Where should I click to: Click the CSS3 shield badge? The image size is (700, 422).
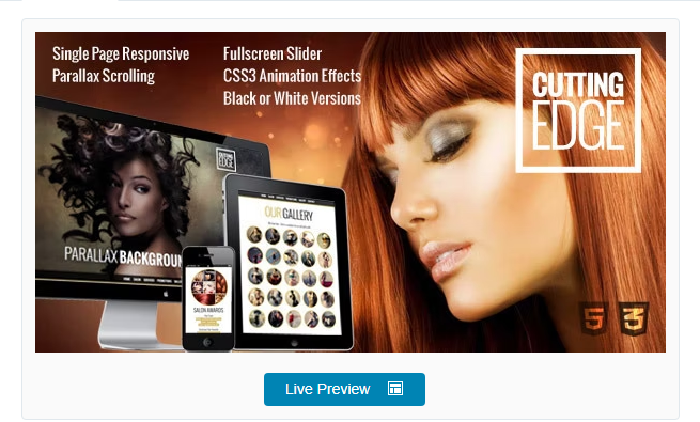pos(633,318)
